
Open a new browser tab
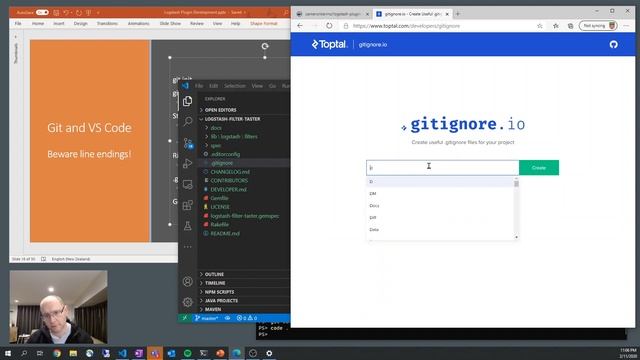click(x=458, y=14)
